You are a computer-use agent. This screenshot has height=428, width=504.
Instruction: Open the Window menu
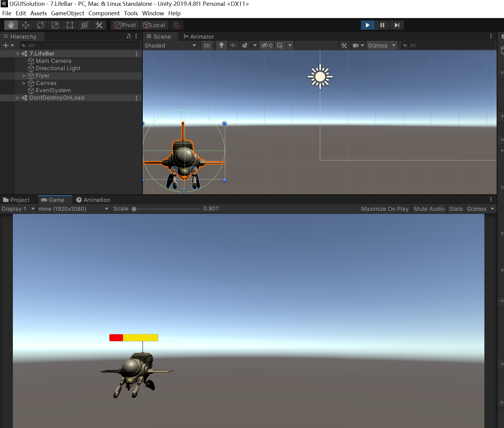[x=153, y=13]
